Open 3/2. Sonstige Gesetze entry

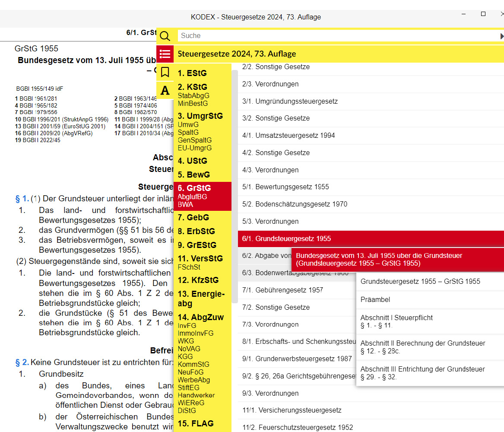(x=371, y=118)
